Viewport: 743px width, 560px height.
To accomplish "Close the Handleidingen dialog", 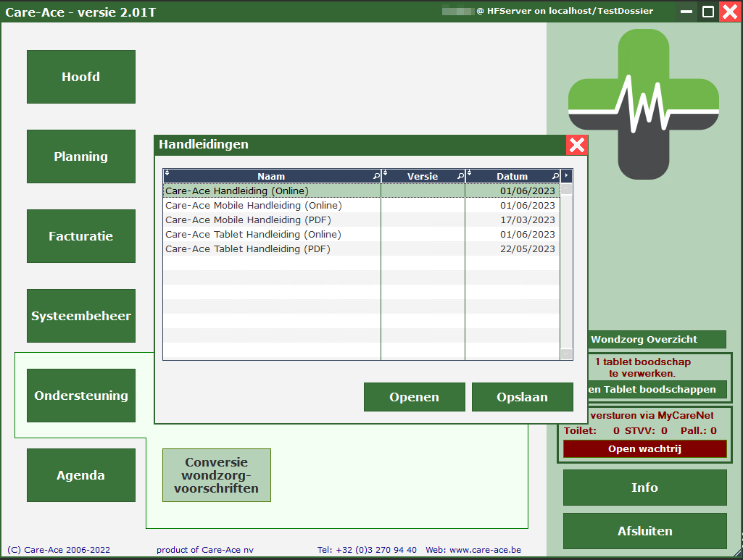I will click(577, 145).
